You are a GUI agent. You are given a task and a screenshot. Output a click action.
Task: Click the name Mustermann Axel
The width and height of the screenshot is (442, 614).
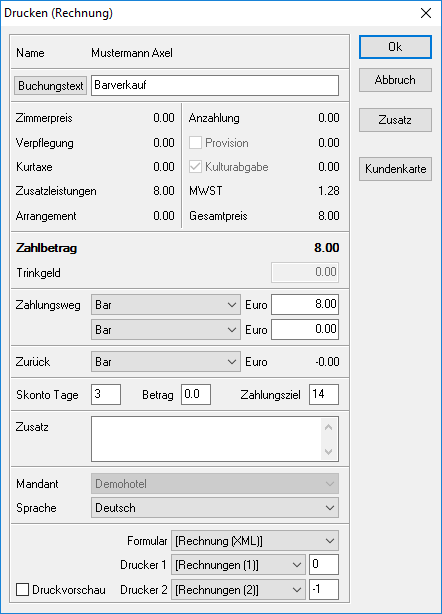(132, 53)
